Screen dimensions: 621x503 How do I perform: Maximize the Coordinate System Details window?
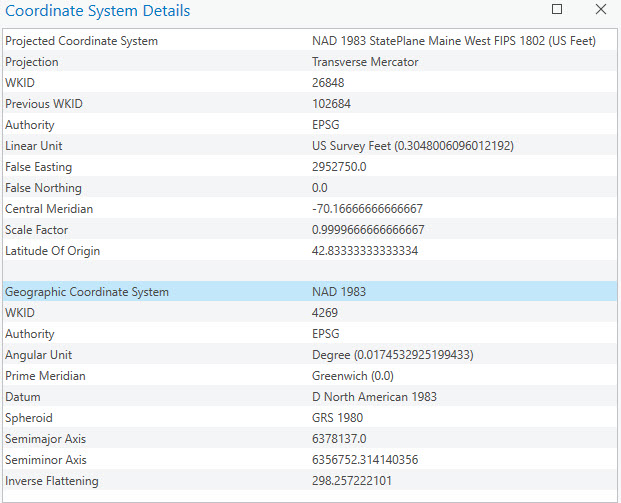pos(557,10)
